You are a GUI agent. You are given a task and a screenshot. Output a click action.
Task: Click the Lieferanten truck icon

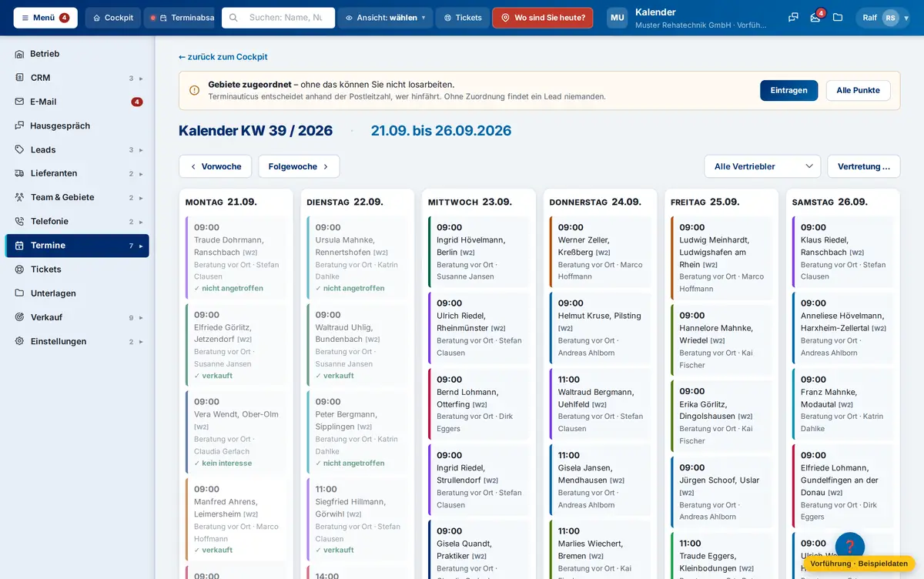[x=19, y=173]
